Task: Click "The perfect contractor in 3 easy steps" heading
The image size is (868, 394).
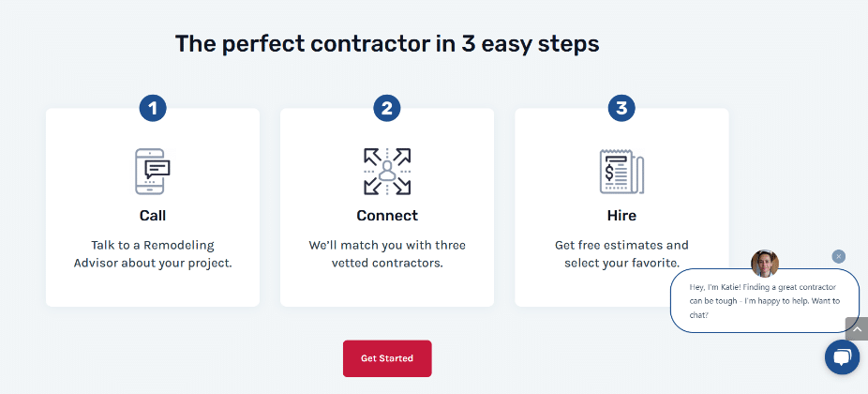Action: click(387, 43)
